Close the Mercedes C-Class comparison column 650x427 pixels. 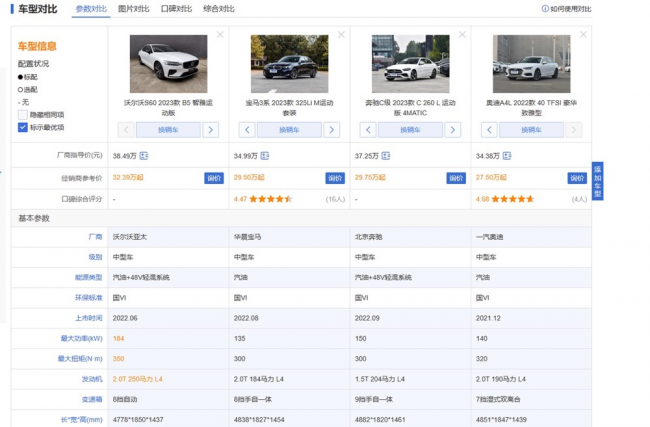click(462, 34)
